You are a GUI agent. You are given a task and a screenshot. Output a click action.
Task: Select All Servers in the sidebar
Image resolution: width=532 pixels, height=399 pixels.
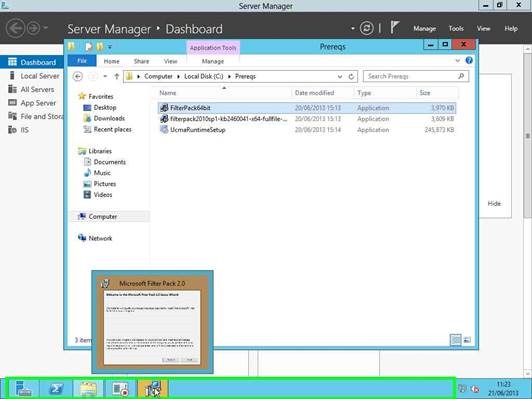click(x=32, y=89)
